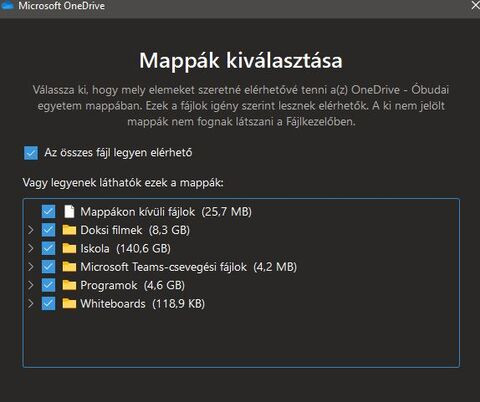Toggle the Iskola folder checkbox
The width and height of the screenshot is (480, 402).
pos(49,248)
